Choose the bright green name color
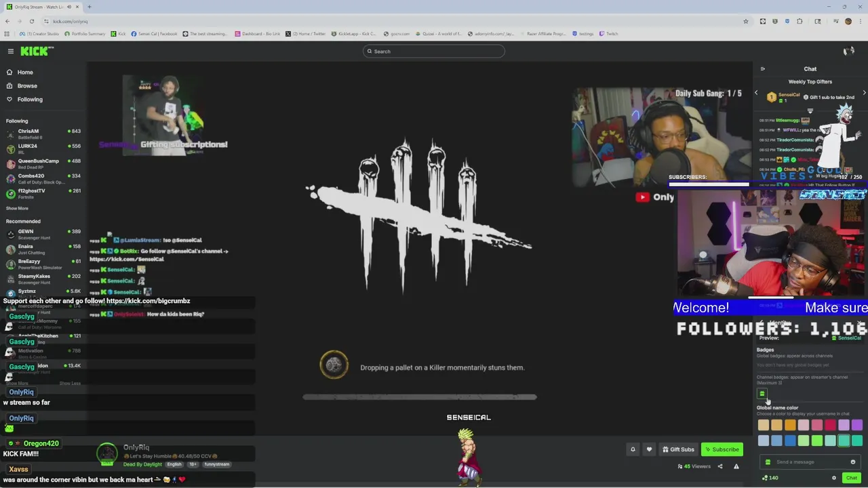 [x=817, y=441]
